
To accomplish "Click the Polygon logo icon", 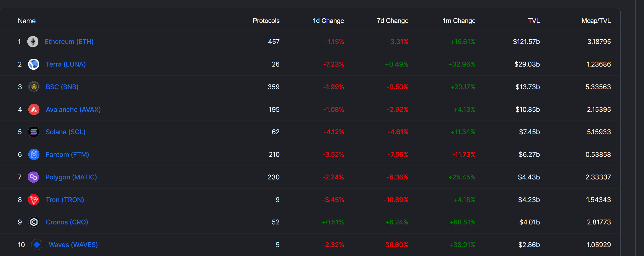I will click(x=33, y=177).
